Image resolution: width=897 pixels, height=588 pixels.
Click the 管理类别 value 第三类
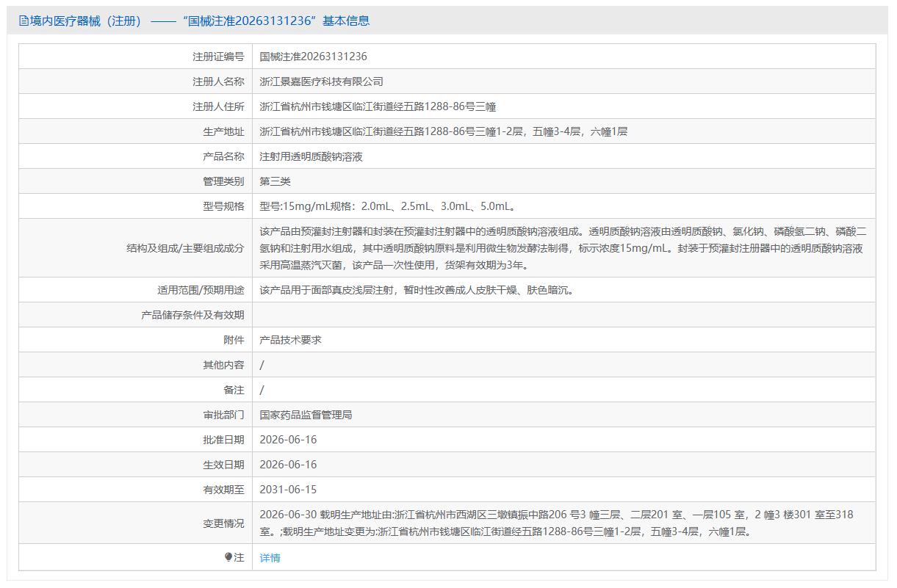pyautogui.click(x=275, y=181)
